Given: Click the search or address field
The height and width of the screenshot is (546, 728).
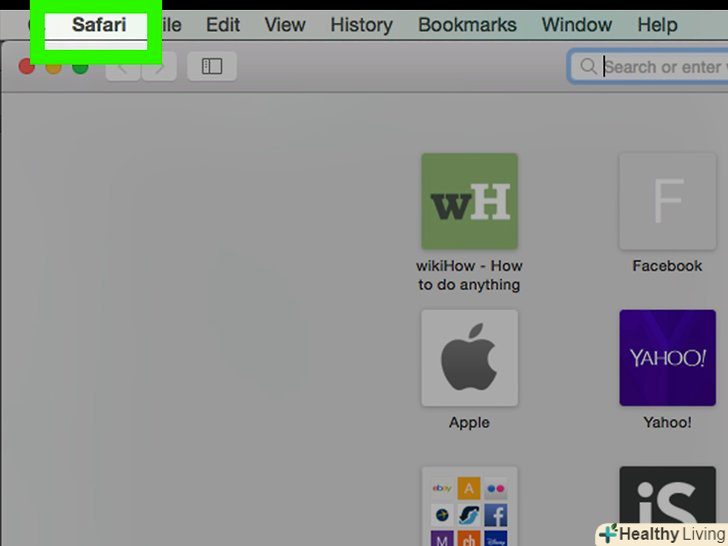Looking at the screenshot, I should (x=648, y=67).
